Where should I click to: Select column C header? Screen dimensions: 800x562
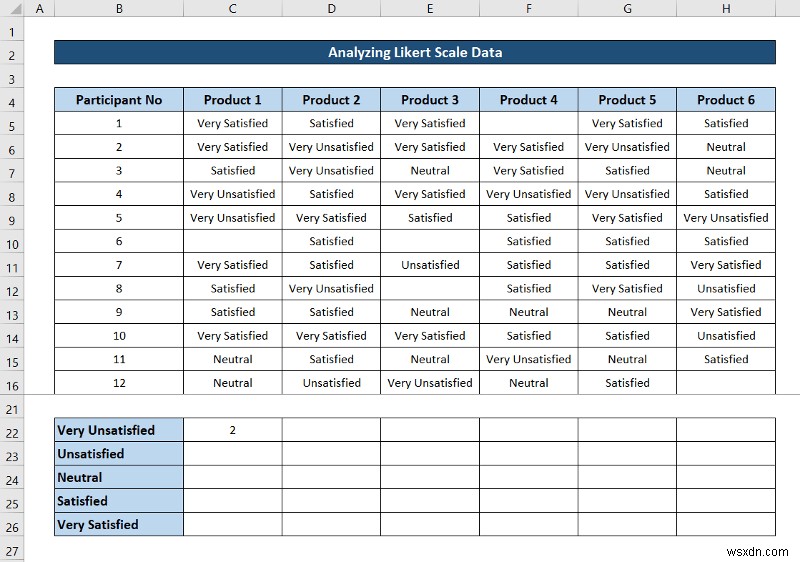pos(232,9)
